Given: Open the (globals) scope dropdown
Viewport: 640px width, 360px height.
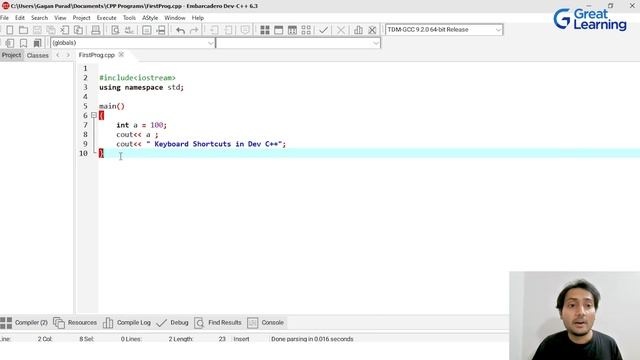Looking at the screenshot, I should tap(133, 43).
